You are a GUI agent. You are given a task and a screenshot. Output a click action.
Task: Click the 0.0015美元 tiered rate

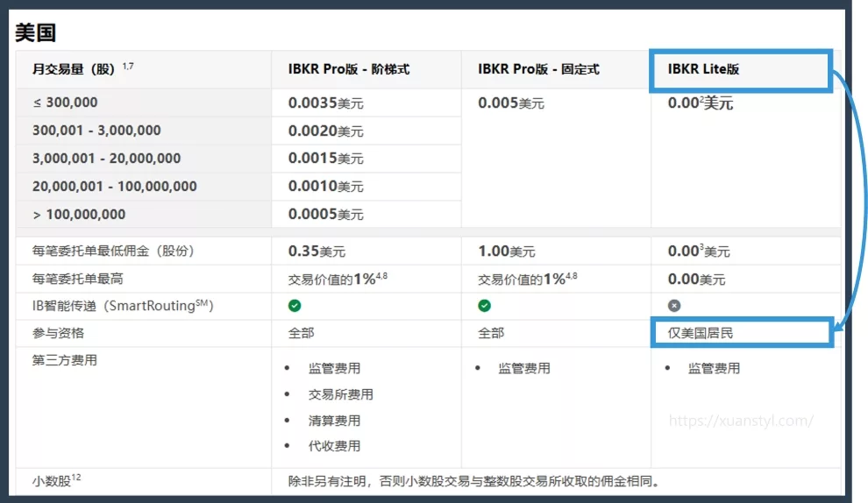point(325,159)
